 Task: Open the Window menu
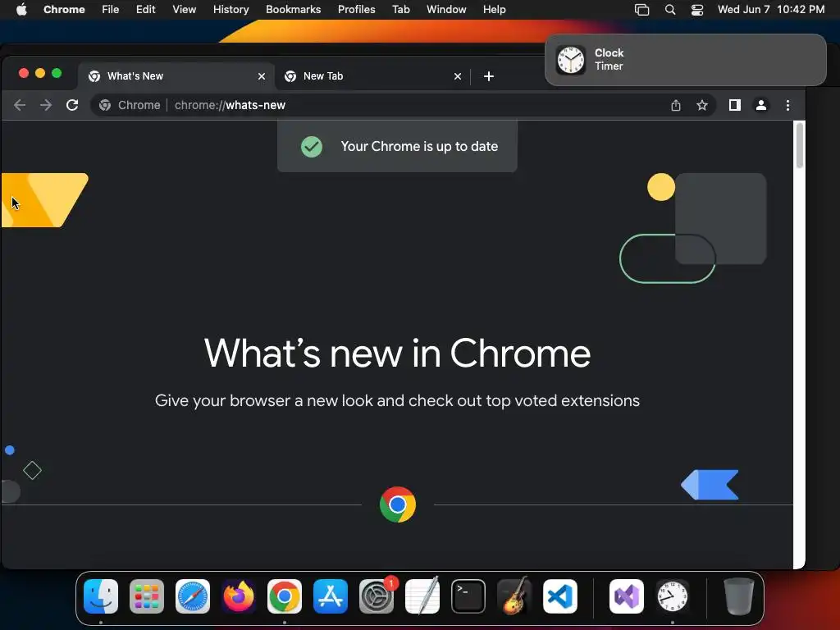click(446, 9)
